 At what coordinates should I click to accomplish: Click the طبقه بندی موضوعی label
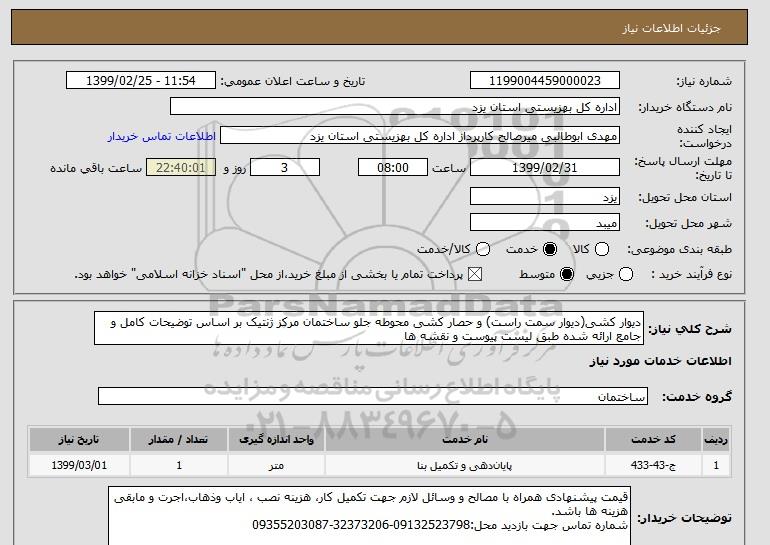pos(679,249)
